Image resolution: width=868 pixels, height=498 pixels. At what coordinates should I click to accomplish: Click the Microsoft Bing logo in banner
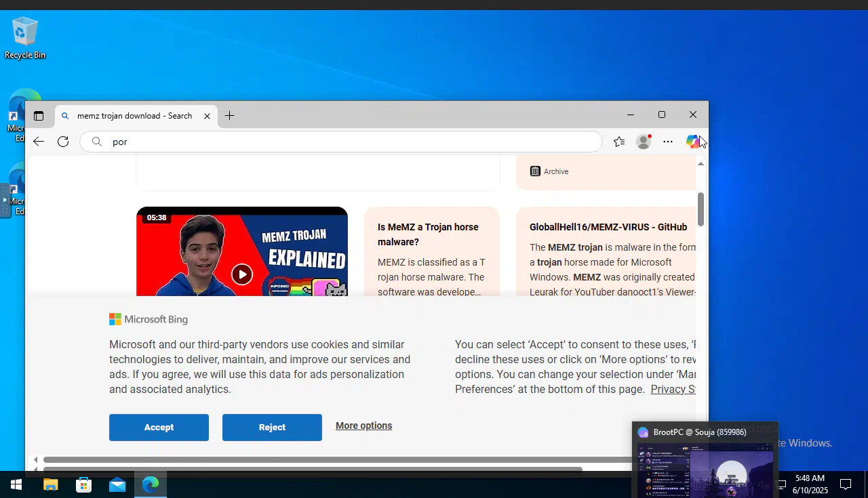click(149, 319)
